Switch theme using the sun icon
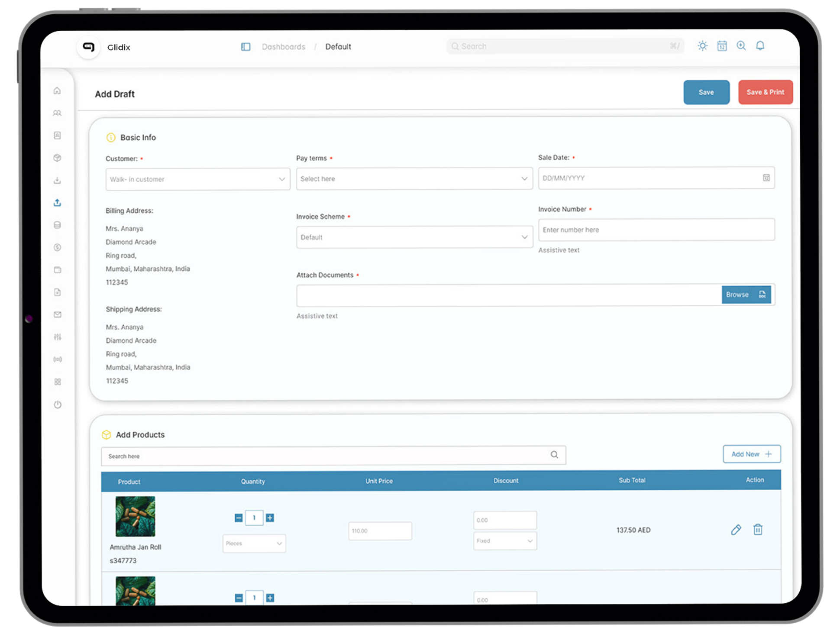This screenshot has width=840, height=634. click(702, 45)
